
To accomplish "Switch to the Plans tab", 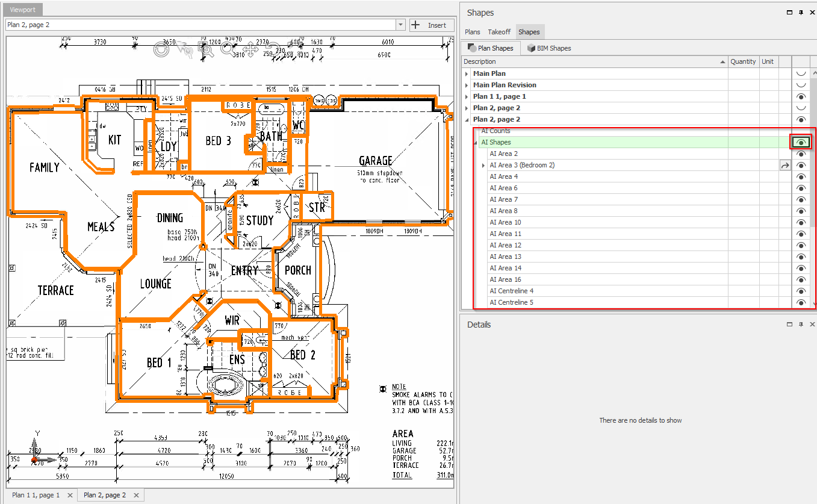I will coord(473,32).
